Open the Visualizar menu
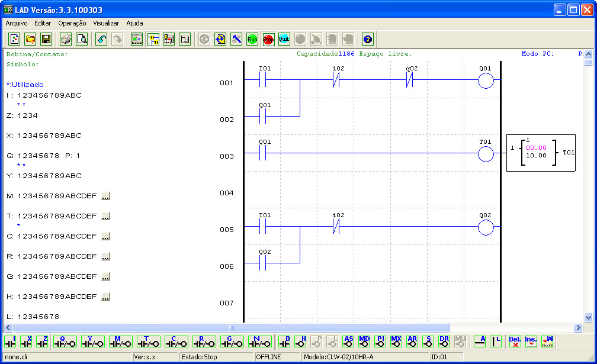 (106, 23)
